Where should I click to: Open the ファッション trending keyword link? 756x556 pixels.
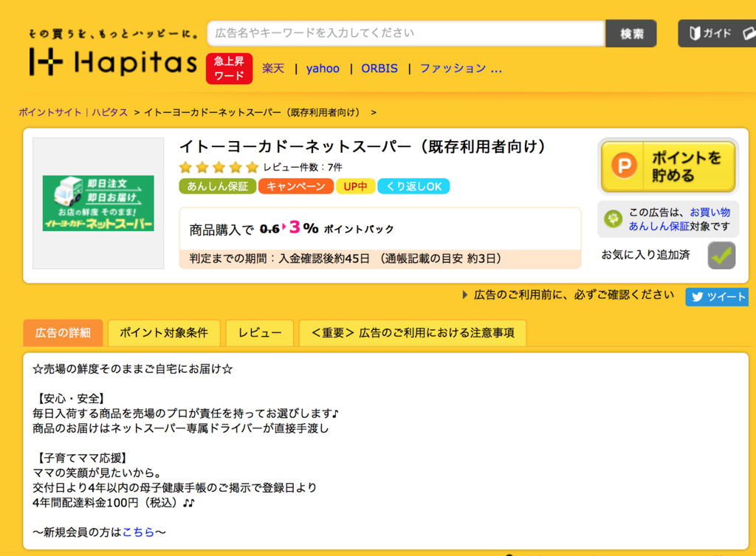click(461, 69)
